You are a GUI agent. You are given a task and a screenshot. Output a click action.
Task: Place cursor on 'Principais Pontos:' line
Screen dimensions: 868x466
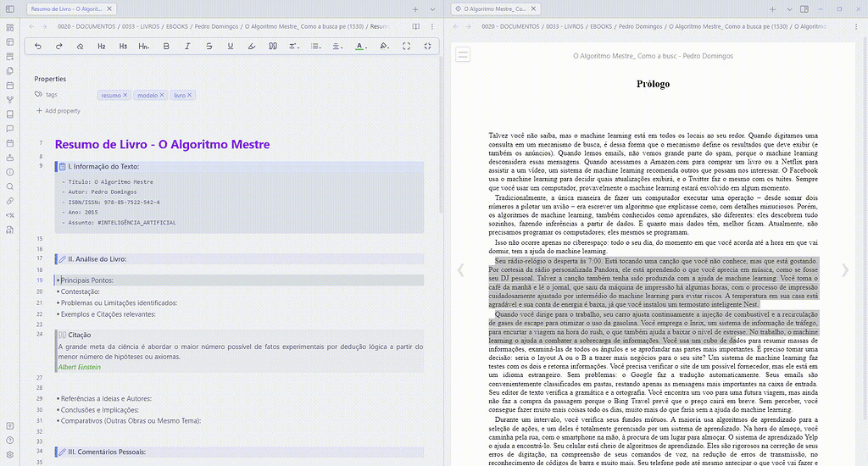(x=240, y=280)
